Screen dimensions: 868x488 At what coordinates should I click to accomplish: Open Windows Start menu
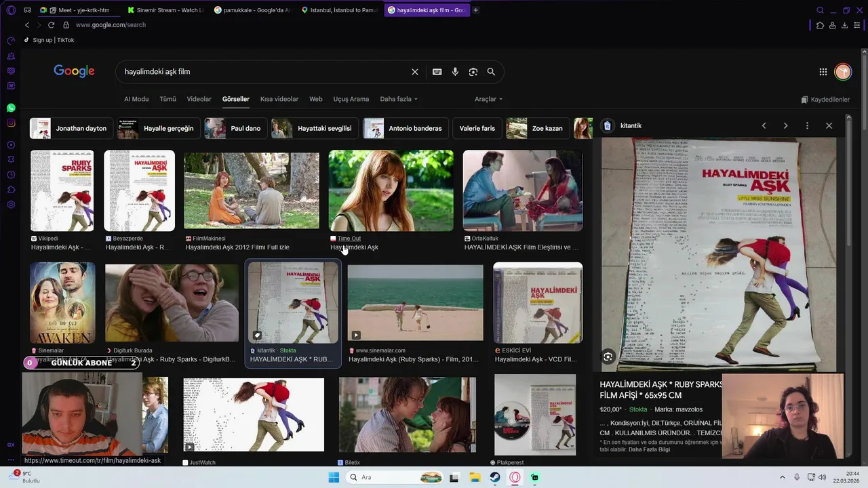pos(334,478)
